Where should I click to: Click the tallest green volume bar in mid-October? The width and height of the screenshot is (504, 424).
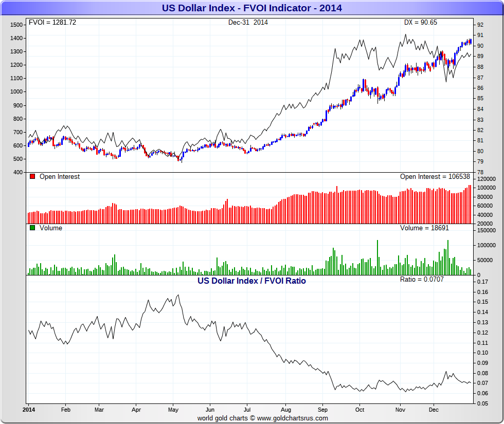(x=377, y=257)
